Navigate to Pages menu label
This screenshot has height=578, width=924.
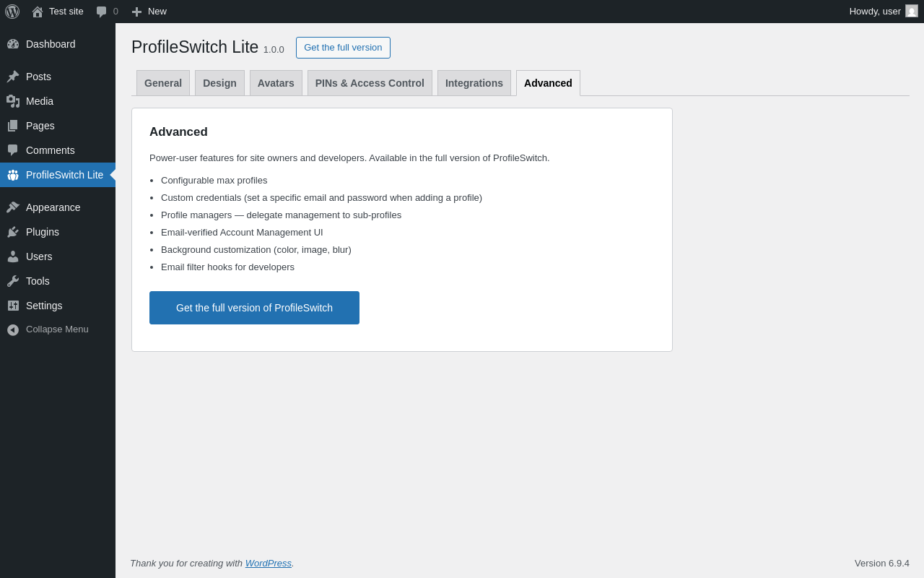(x=40, y=126)
